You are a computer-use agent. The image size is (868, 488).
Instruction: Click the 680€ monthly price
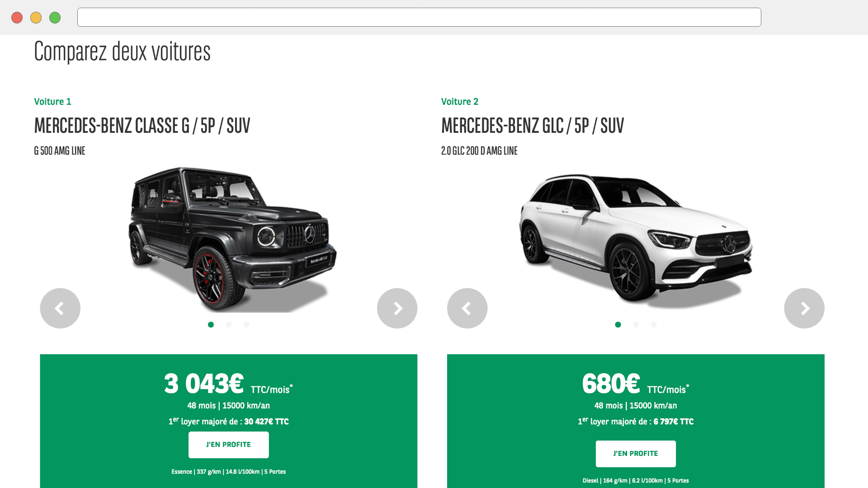611,384
